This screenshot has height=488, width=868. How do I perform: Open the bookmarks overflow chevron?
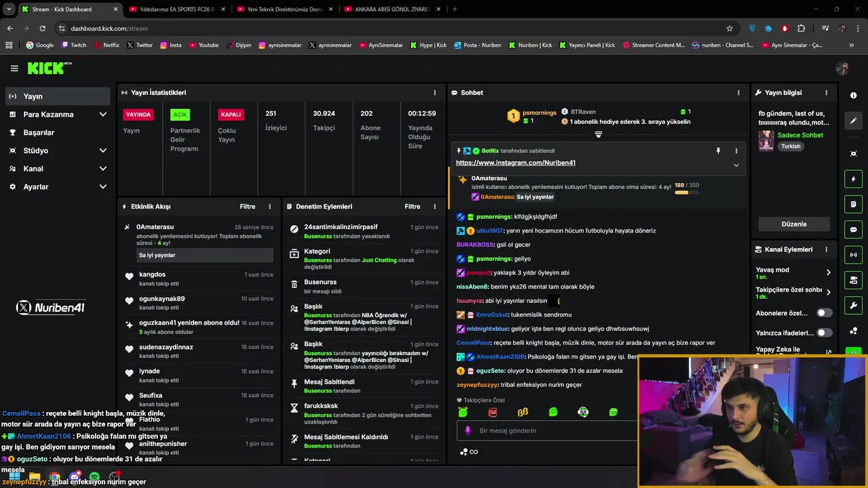coord(851,45)
